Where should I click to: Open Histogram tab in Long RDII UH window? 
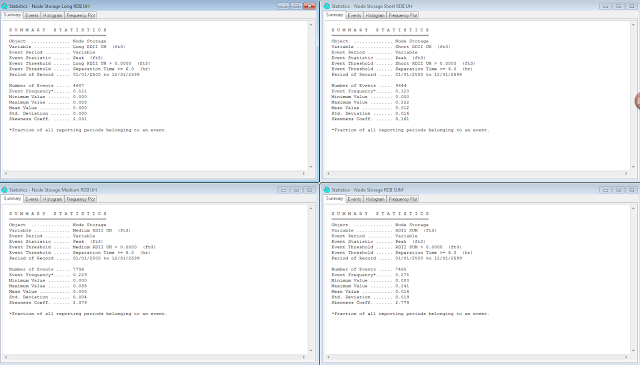(x=52, y=15)
